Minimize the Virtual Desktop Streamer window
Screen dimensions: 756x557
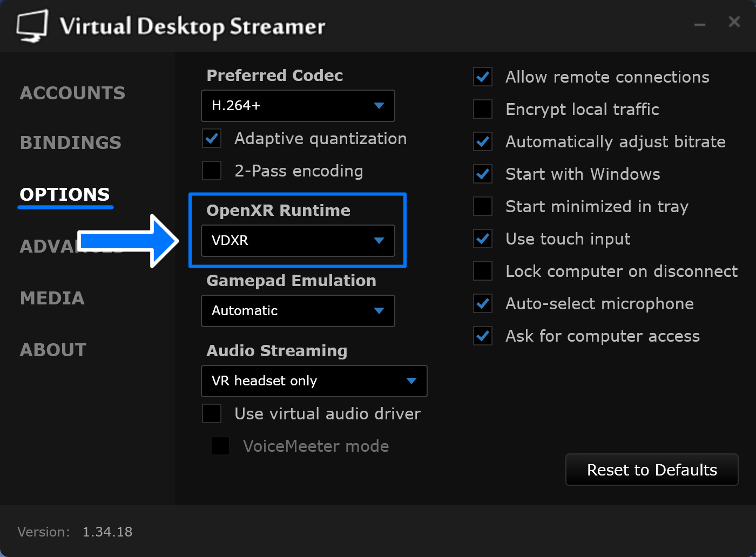click(700, 25)
